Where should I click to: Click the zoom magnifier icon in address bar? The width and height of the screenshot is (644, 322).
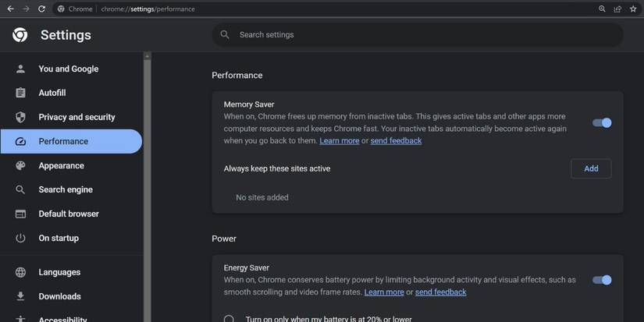coord(602,9)
